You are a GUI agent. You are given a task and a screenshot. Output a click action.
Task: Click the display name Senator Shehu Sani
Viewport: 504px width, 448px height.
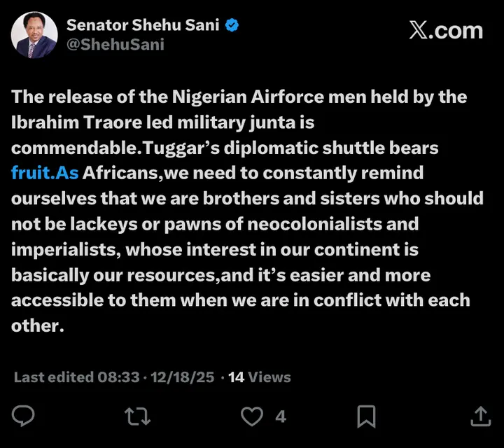(x=143, y=26)
